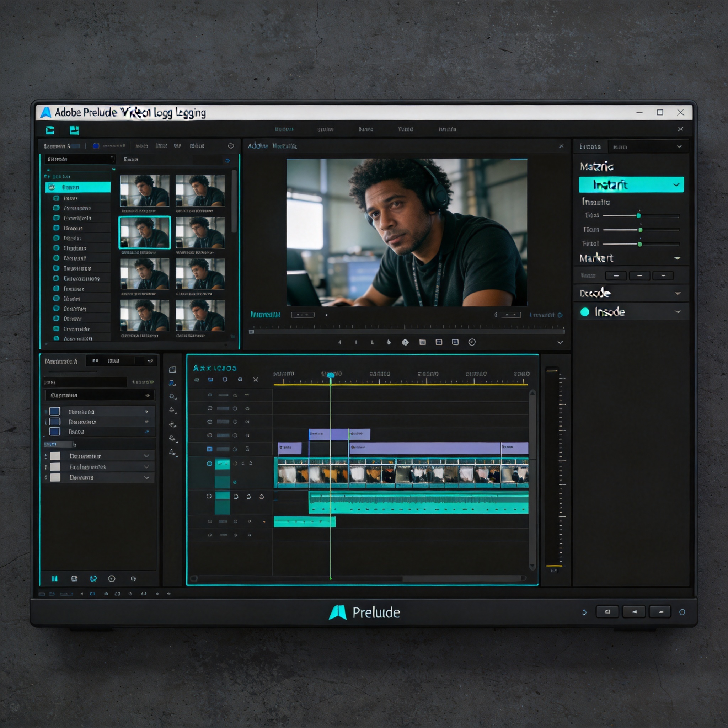Open the teal Instarit dropdown
Screen dimensions: 728x728
(x=631, y=184)
